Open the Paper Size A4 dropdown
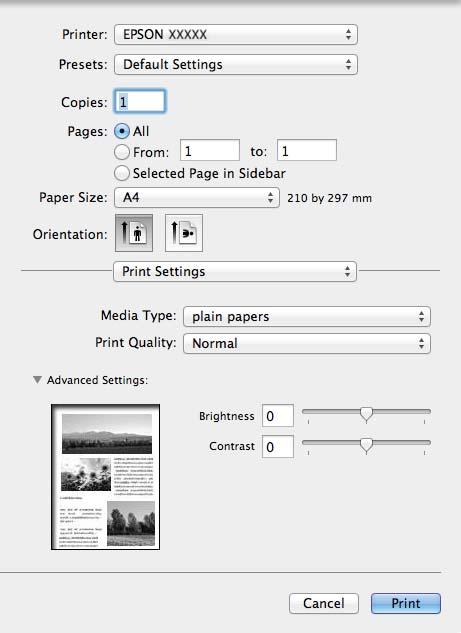 click(197, 197)
